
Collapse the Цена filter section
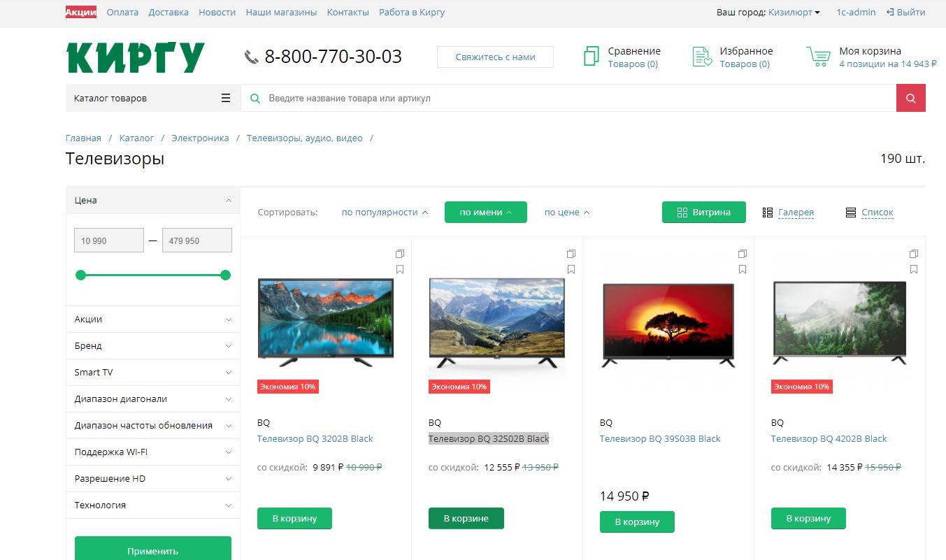153,200
